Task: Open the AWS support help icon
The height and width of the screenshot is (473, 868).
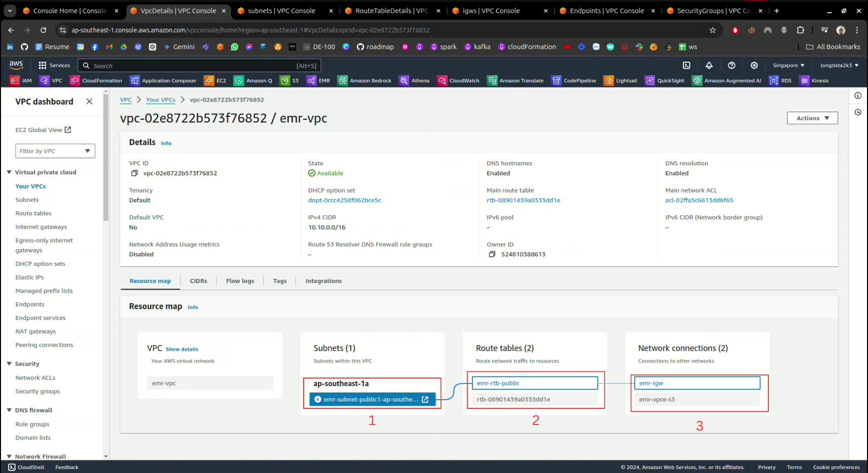Action: 731,65
